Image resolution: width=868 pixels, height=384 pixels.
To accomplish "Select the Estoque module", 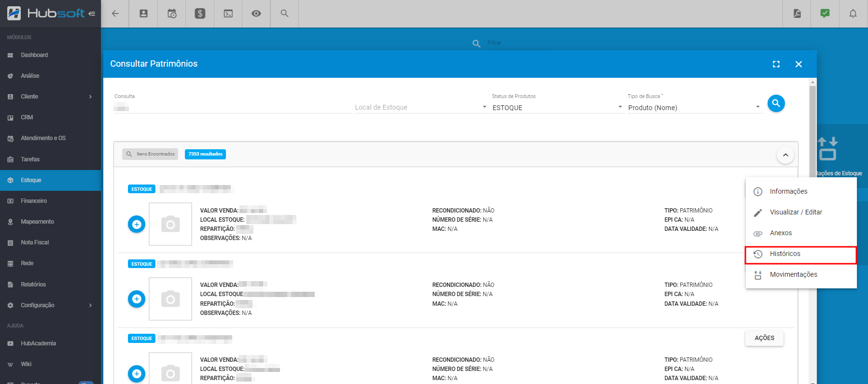I will [50, 180].
